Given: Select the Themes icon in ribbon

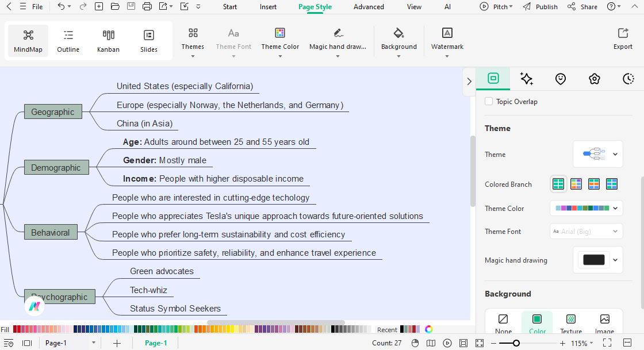Looking at the screenshot, I should pos(193,33).
